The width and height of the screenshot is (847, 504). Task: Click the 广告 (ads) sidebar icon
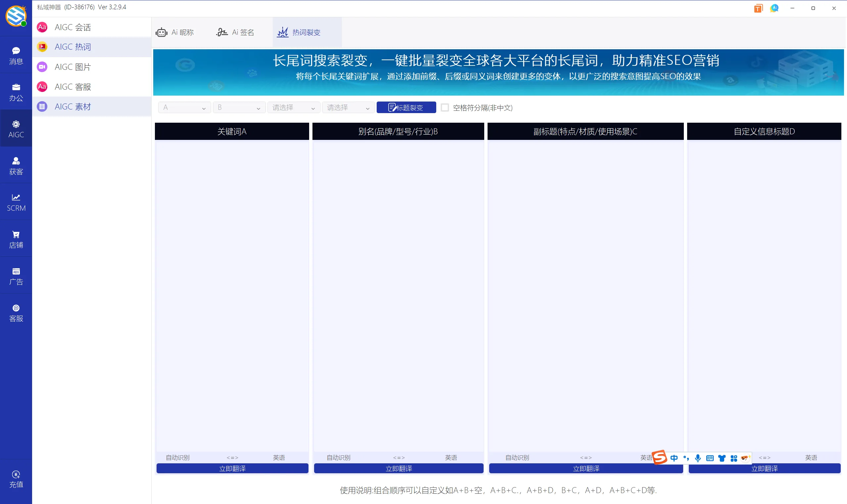tap(16, 275)
